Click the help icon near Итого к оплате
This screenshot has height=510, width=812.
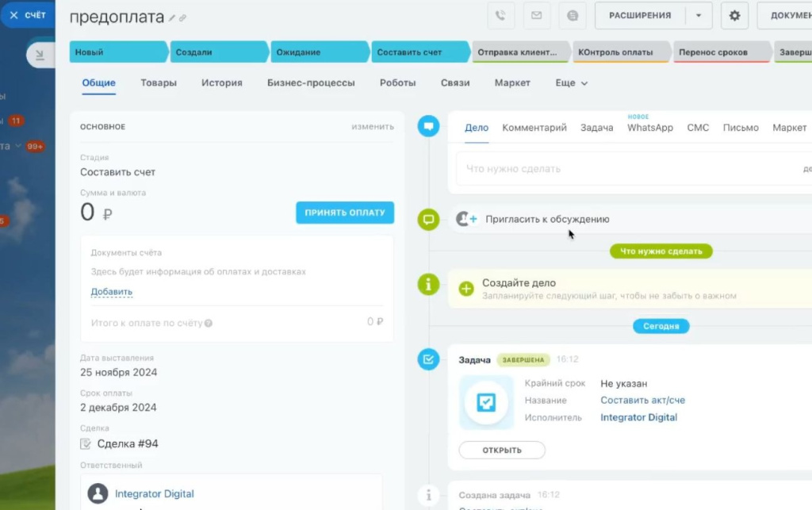coord(209,323)
